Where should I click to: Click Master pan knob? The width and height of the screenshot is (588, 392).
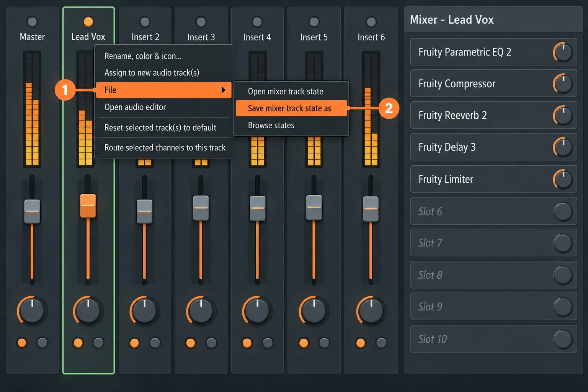pyautogui.click(x=32, y=310)
